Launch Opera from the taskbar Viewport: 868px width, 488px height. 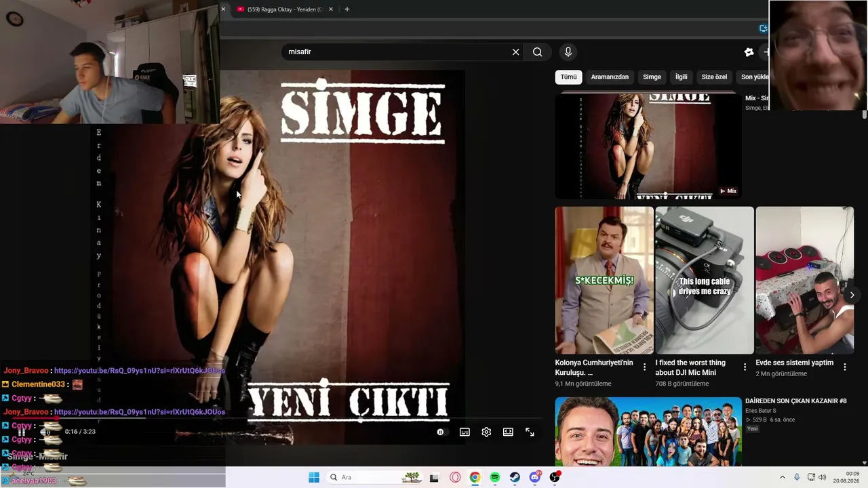point(455,477)
